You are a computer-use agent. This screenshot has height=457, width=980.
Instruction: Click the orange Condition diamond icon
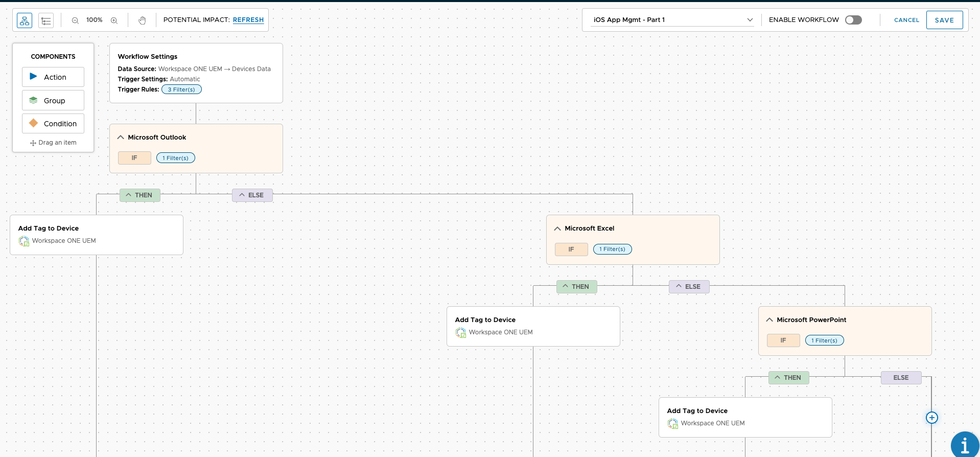click(x=33, y=123)
